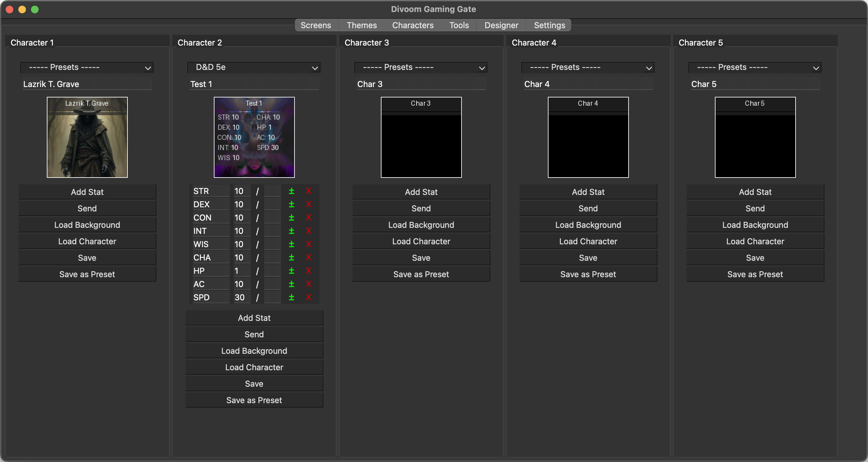Remove the SPD stat using red X

pyautogui.click(x=308, y=297)
